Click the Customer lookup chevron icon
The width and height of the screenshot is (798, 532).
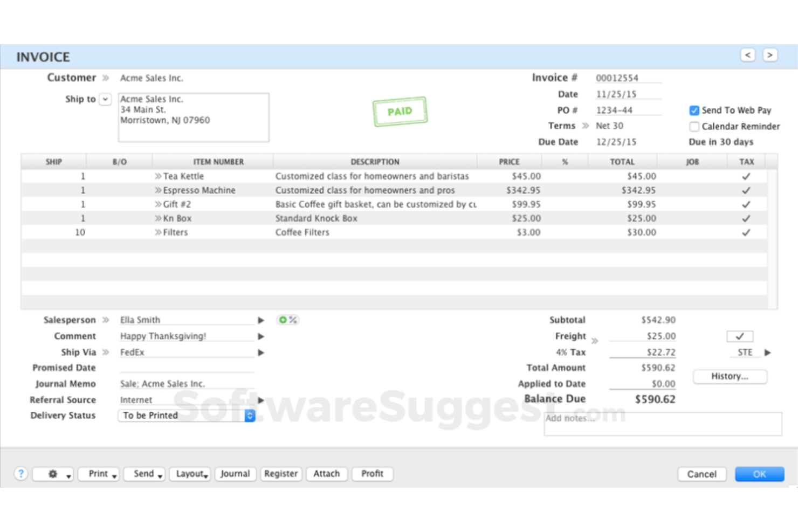[106, 78]
